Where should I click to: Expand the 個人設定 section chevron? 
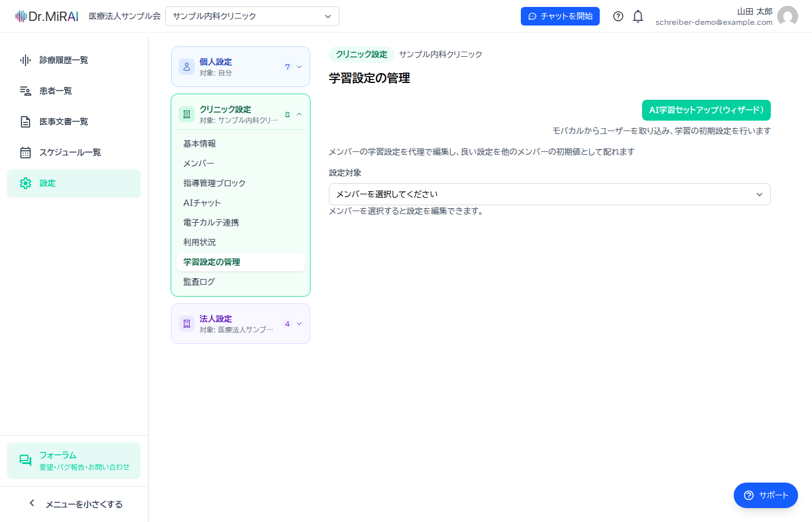[x=299, y=67]
